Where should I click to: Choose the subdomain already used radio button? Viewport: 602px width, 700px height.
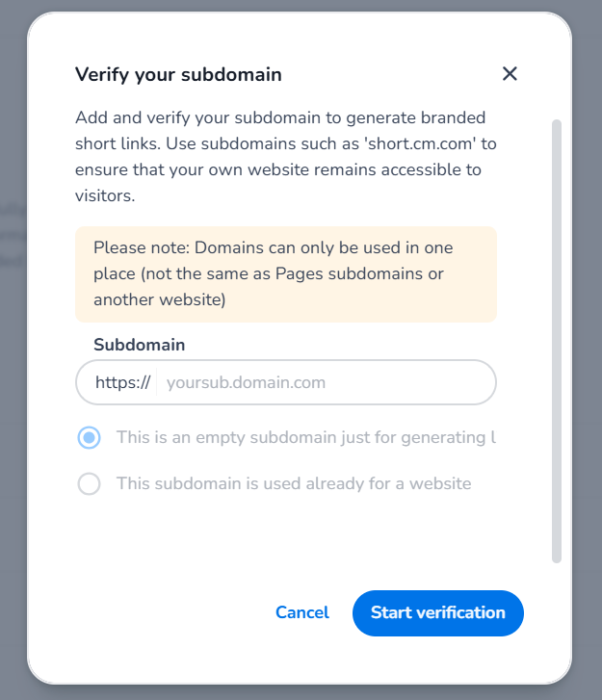click(x=89, y=483)
